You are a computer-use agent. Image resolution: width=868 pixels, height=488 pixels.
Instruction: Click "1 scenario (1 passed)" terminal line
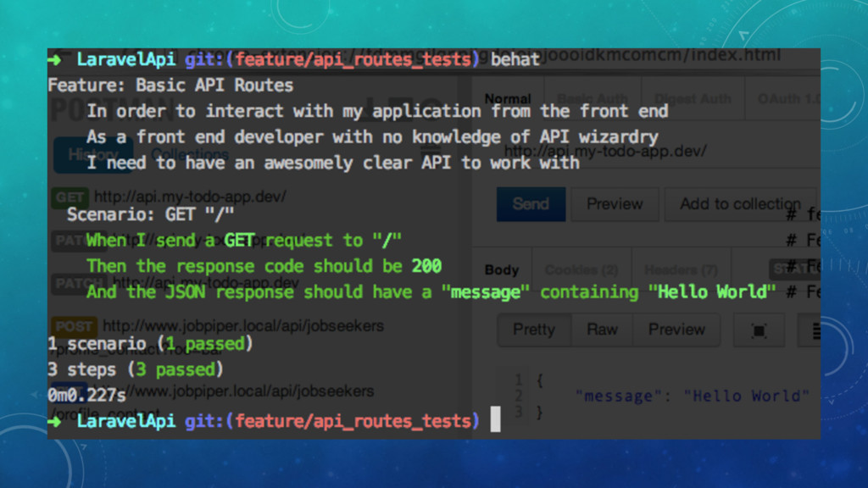pos(150,344)
